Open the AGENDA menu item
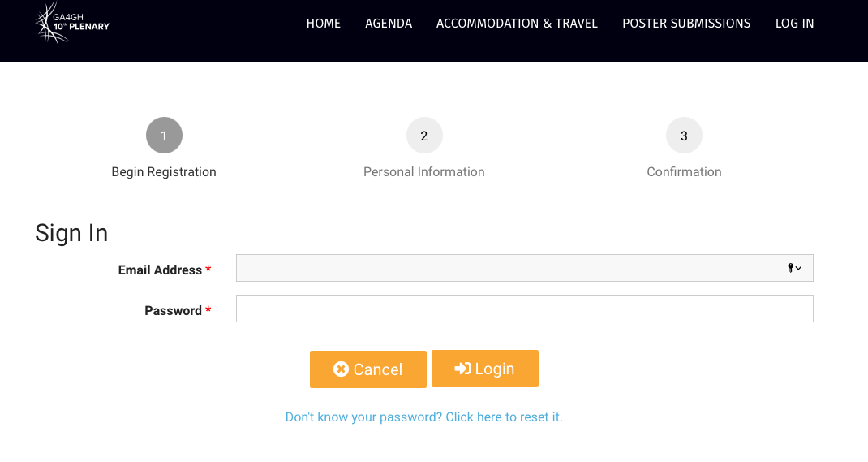This screenshot has width=868, height=462. click(389, 24)
